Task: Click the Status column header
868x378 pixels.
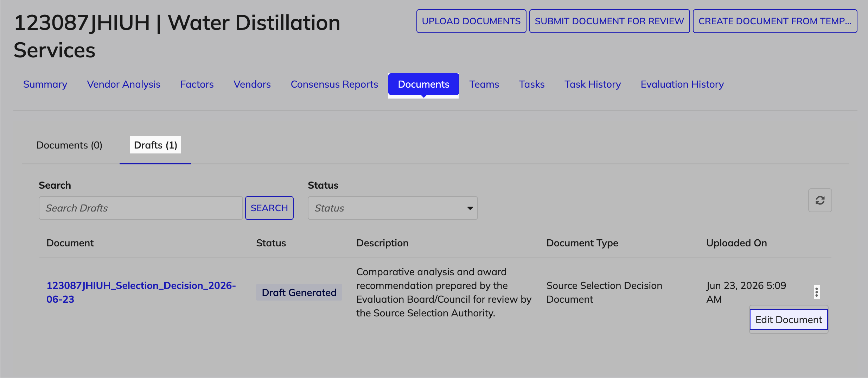Action: pos(271,243)
